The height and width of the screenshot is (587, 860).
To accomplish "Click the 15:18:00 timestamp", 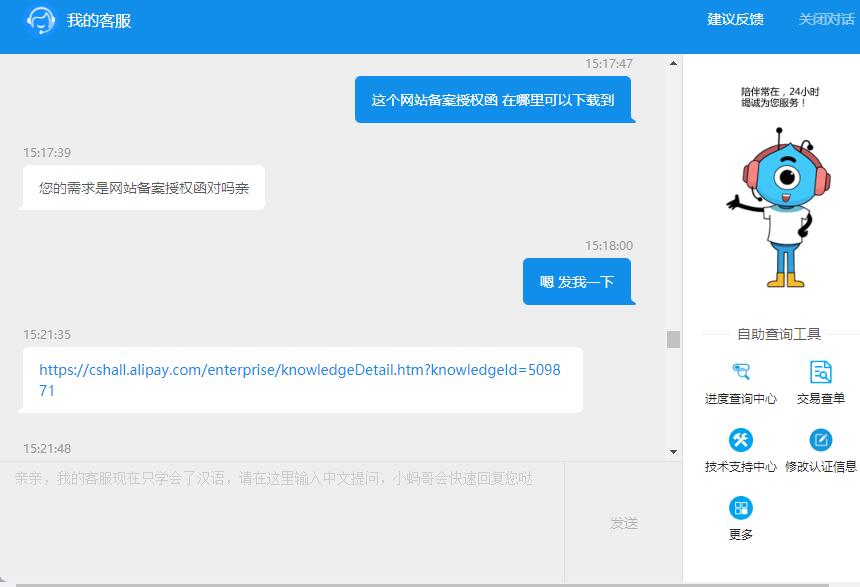I will (609, 246).
